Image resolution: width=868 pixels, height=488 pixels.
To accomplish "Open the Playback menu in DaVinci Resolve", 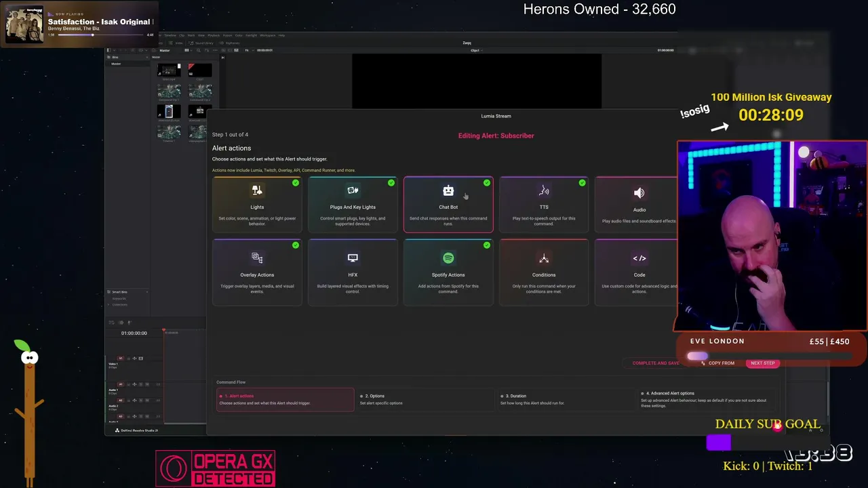I will [x=214, y=35].
